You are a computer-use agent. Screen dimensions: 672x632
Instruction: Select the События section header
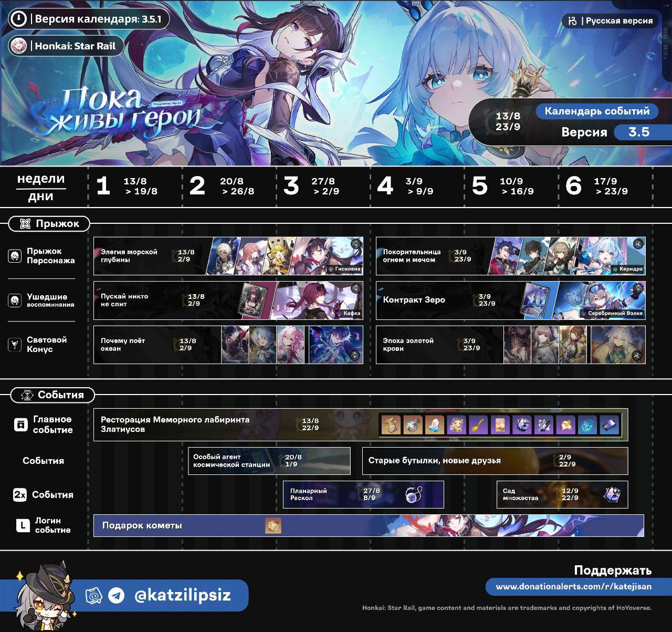click(x=53, y=395)
